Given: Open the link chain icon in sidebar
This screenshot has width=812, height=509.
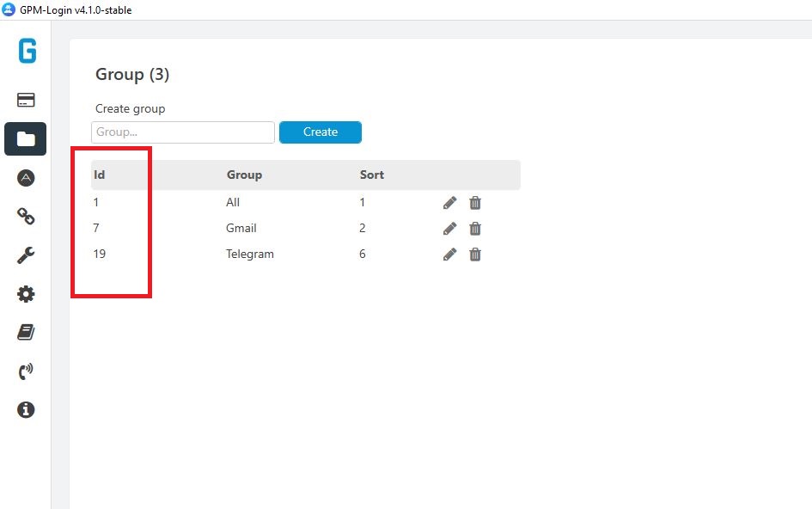Looking at the screenshot, I should tap(26, 216).
